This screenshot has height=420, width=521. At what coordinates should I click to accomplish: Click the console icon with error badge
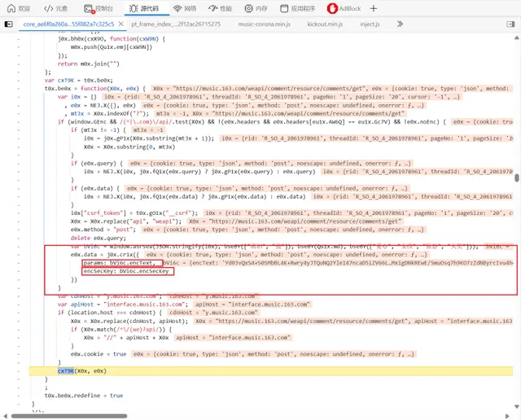pyautogui.click(x=89, y=9)
